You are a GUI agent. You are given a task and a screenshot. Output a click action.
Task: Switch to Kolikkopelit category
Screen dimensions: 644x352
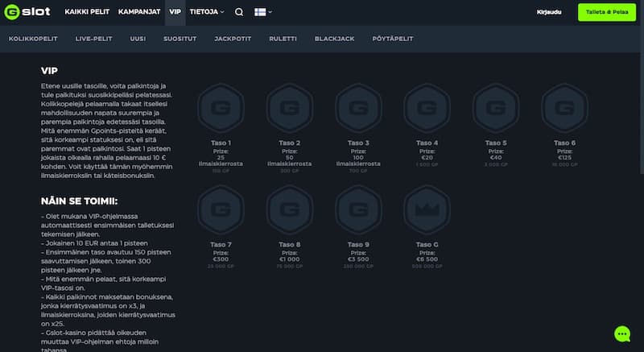point(33,39)
